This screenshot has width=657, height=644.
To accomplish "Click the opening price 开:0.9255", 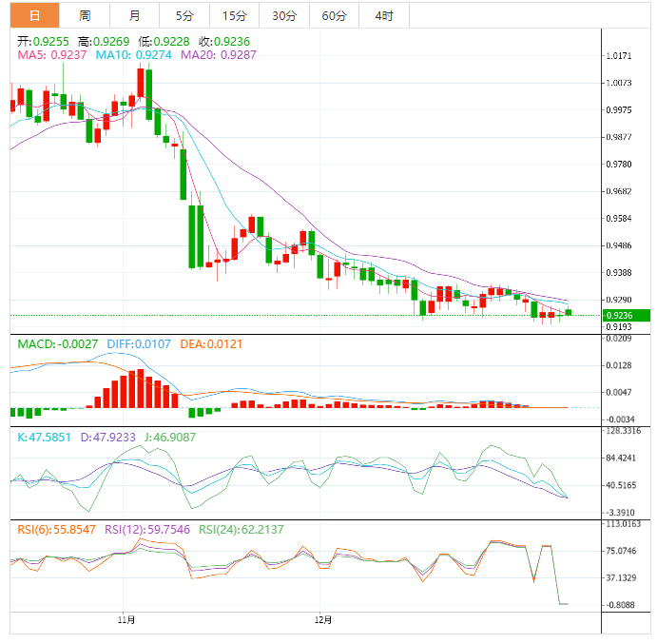I will [x=43, y=42].
